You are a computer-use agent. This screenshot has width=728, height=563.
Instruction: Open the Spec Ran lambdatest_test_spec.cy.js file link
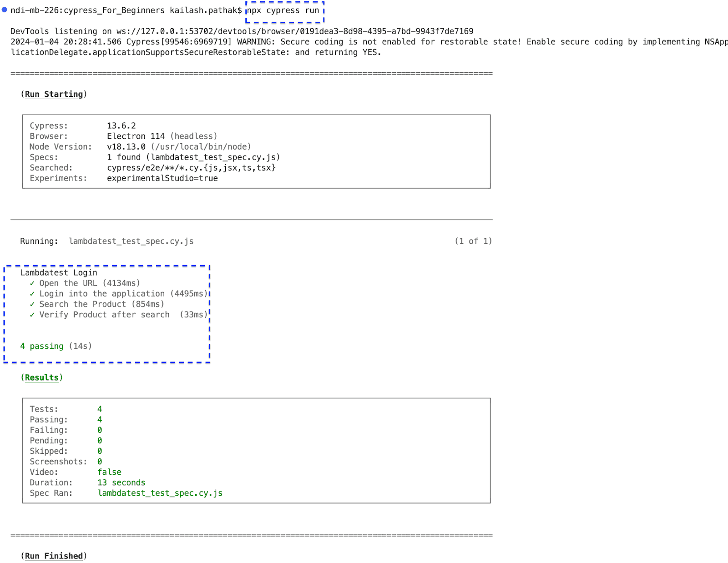click(160, 493)
